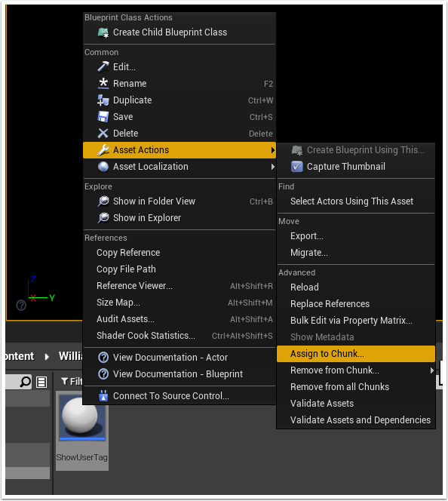Expand the Asset Localization submenu arrow

pos(272,167)
